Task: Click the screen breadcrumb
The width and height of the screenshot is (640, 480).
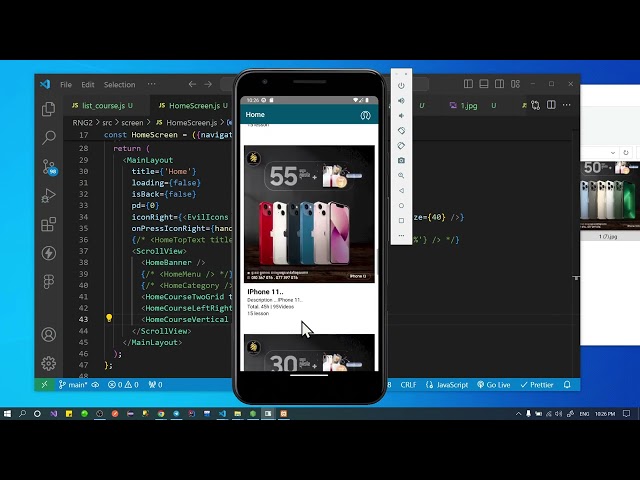Action: point(132,122)
